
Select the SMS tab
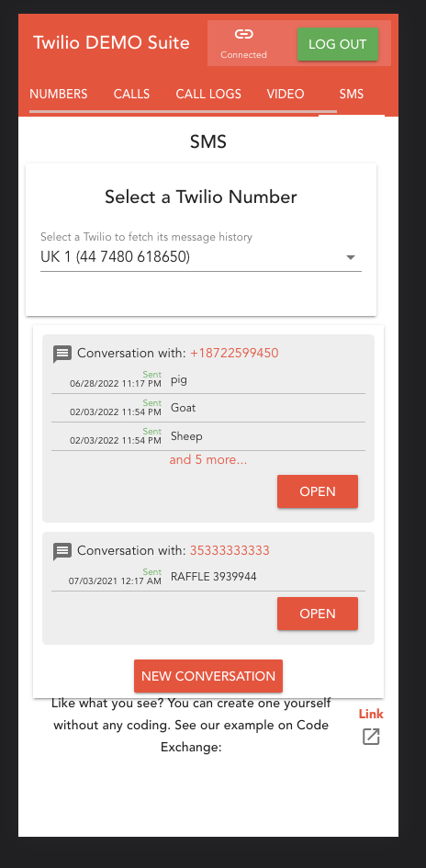[352, 94]
